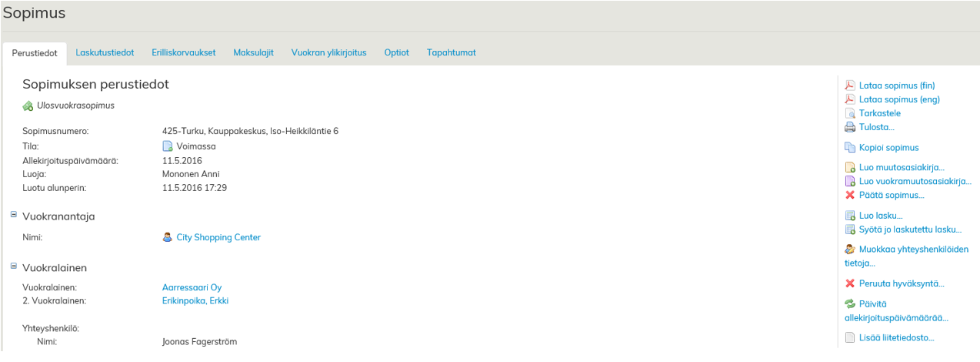Click the PDF icon for Lataa sopimus (fin)
Viewport: 980px width, 362px height.
850,85
